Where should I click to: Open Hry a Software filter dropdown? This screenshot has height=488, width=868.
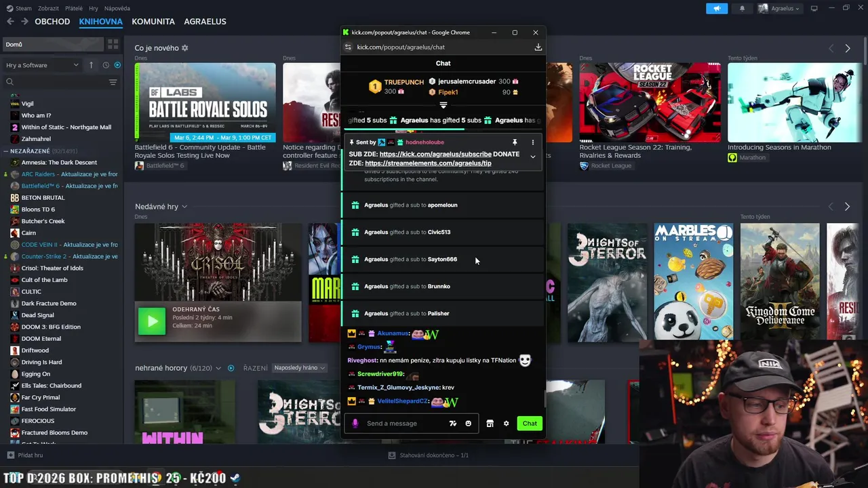pyautogui.click(x=42, y=65)
